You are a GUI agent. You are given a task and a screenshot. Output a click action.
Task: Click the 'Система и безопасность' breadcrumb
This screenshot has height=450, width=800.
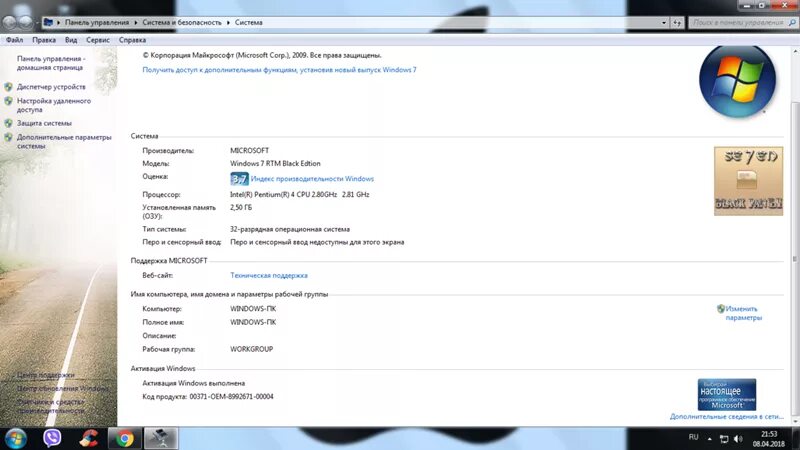(x=182, y=22)
